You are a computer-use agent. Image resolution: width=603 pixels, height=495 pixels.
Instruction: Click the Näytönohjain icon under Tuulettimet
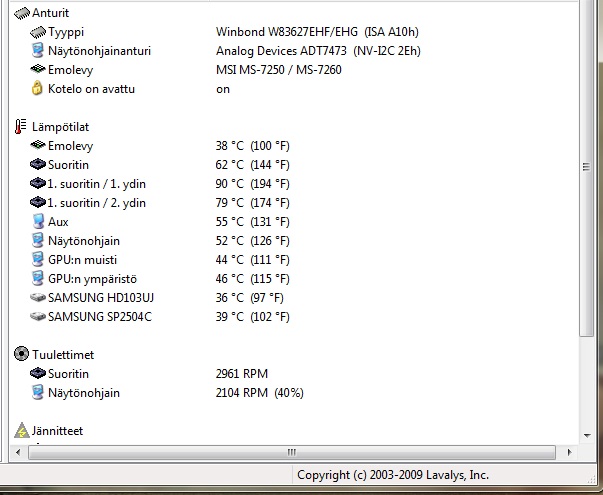[37, 392]
